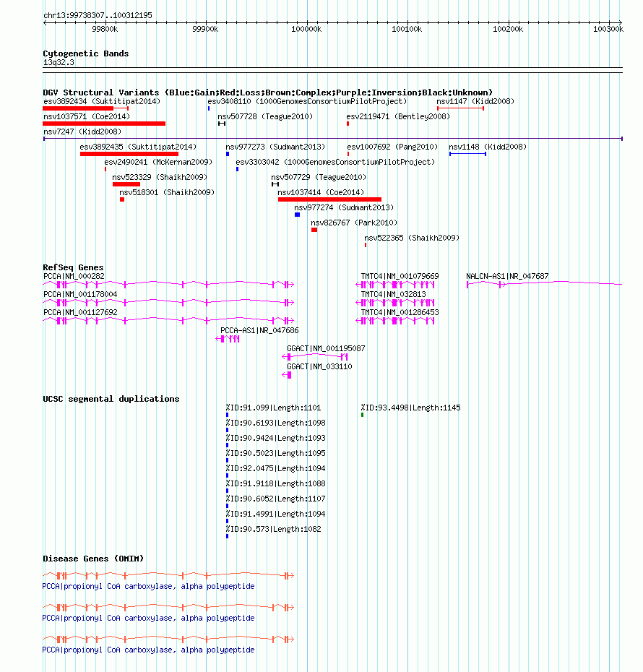This screenshot has width=643, height=672.
Task: Select the 13q32.3 band label
Action: point(59,63)
